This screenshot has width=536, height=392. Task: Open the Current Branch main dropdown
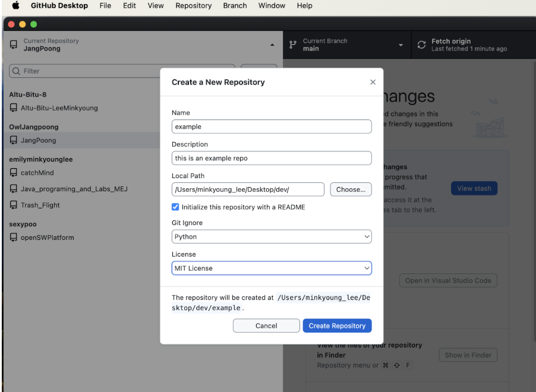tap(347, 45)
